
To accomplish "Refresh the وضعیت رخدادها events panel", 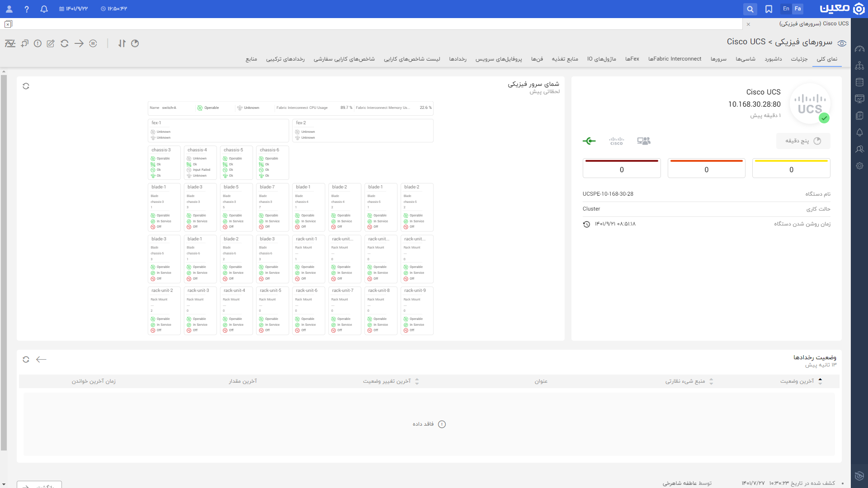I will tap(26, 359).
